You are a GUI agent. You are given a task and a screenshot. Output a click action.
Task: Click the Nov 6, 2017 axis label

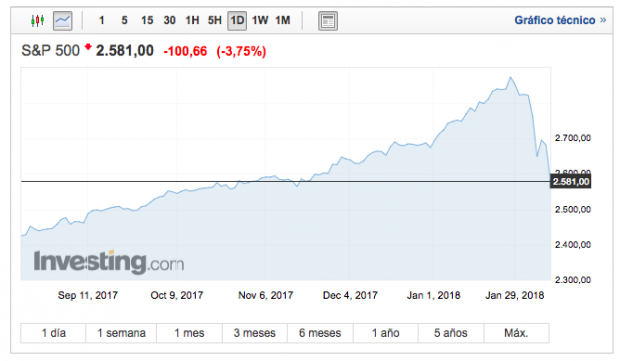coord(266,295)
